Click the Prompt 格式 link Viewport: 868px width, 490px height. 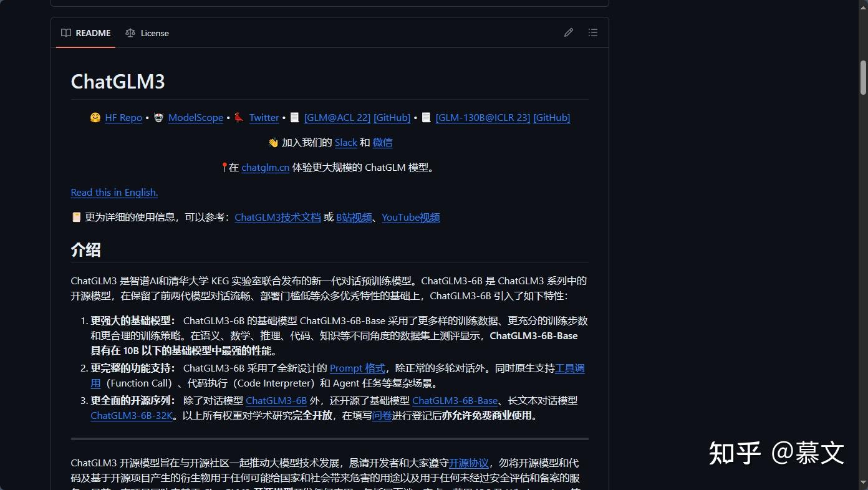[357, 368]
